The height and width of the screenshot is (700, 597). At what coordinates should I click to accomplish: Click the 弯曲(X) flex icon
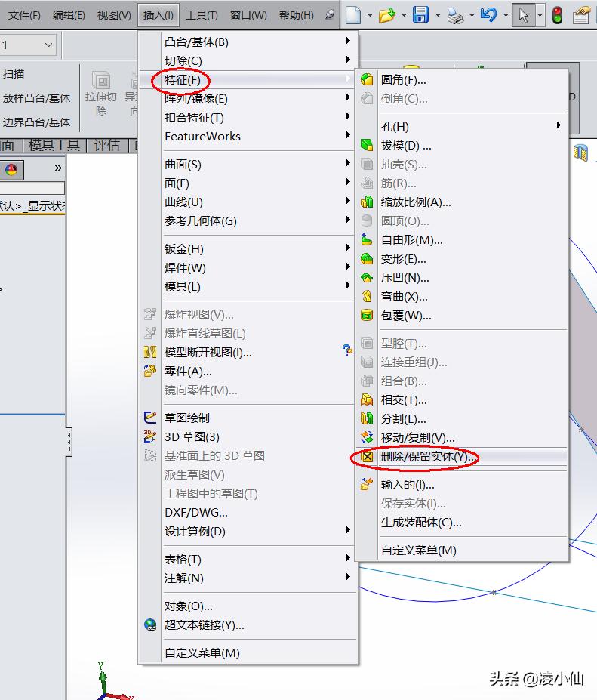367,297
